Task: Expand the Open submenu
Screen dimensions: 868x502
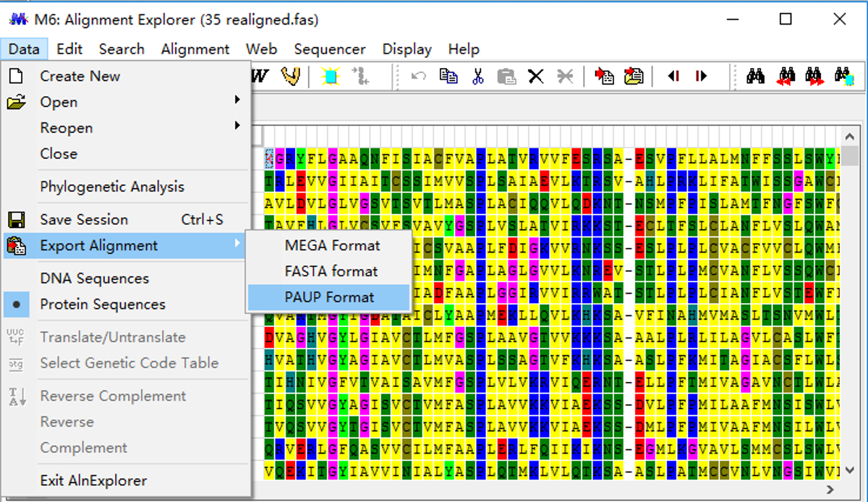Action: (59, 102)
